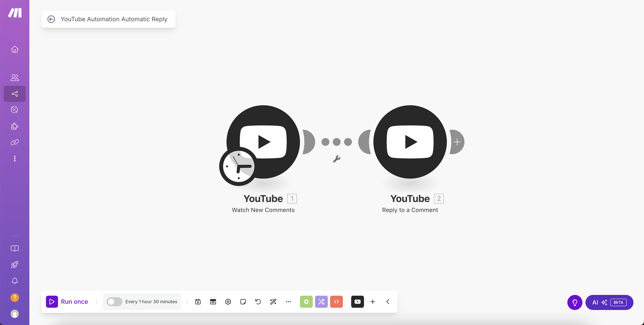This screenshot has height=325, width=644.
Task: Save the scenario with the disk icon
Action: tap(198, 302)
